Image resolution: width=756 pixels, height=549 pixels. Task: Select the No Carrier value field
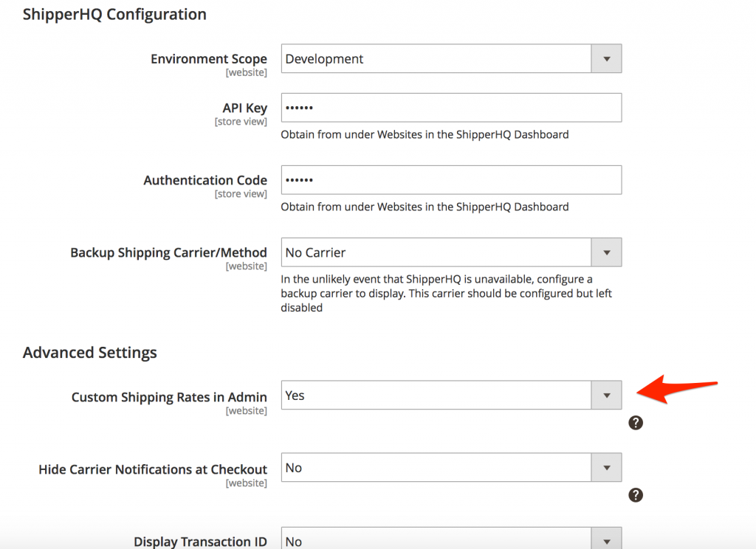click(436, 252)
